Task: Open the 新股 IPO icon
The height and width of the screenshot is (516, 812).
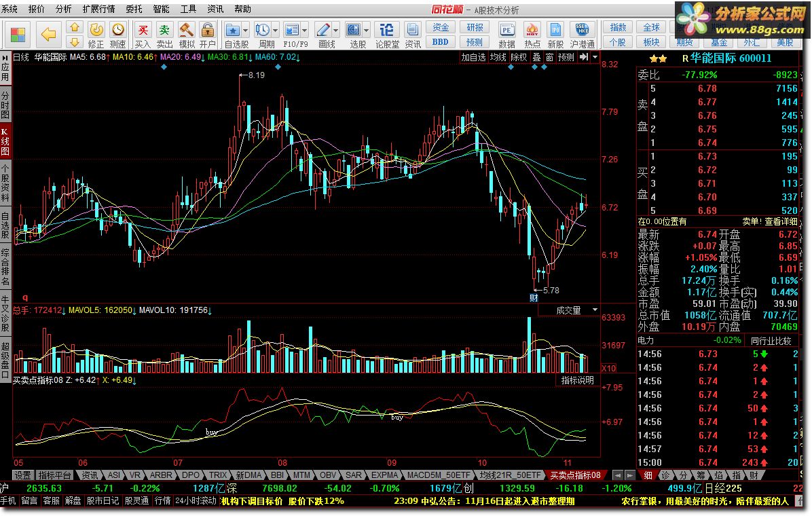Action: pos(555,35)
